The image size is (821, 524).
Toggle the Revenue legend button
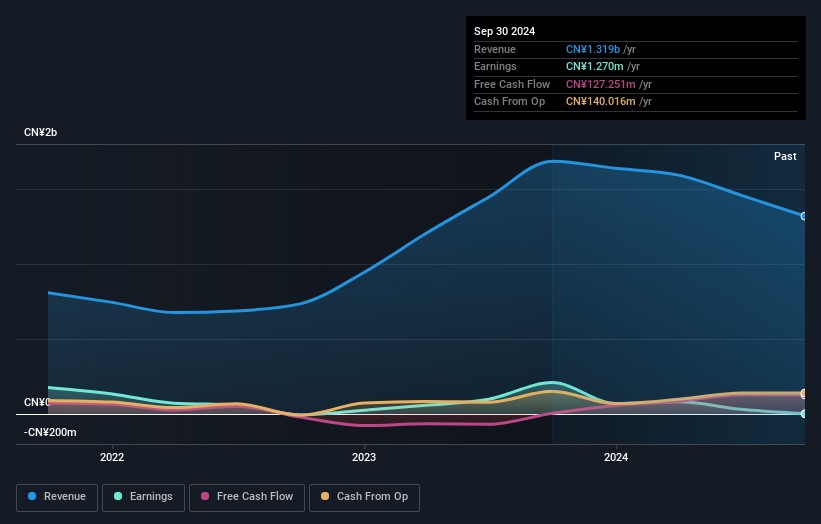click(57, 497)
